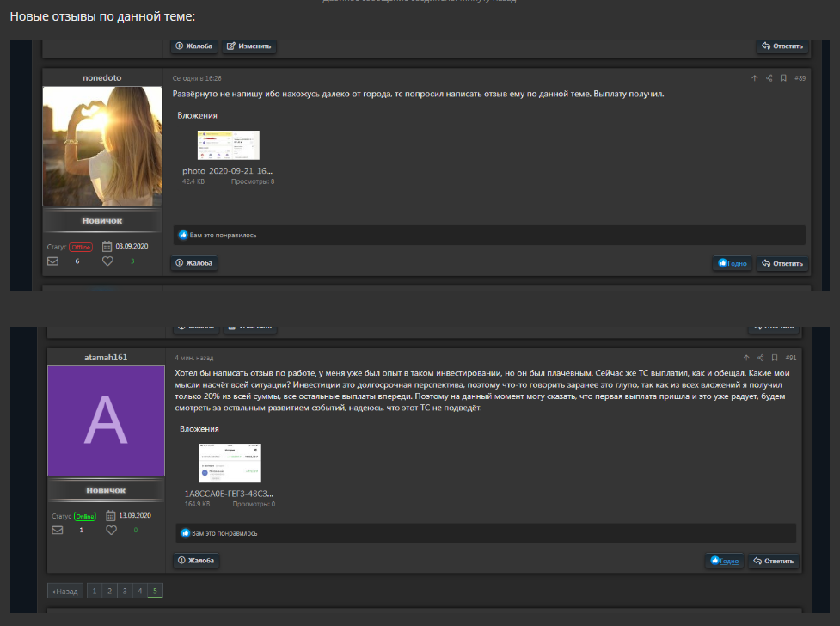Click the share icon in post #89
840x626 pixels.
coord(769,78)
